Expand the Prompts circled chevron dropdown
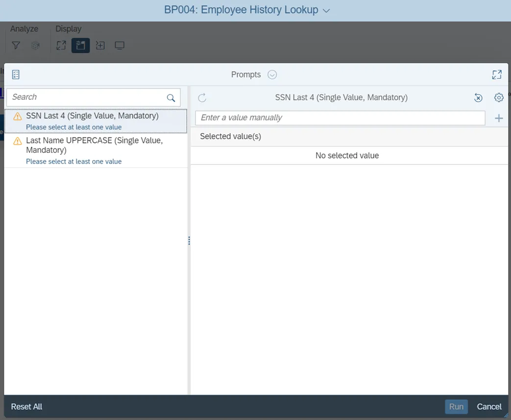511x420 pixels. [x=272, y=75]
